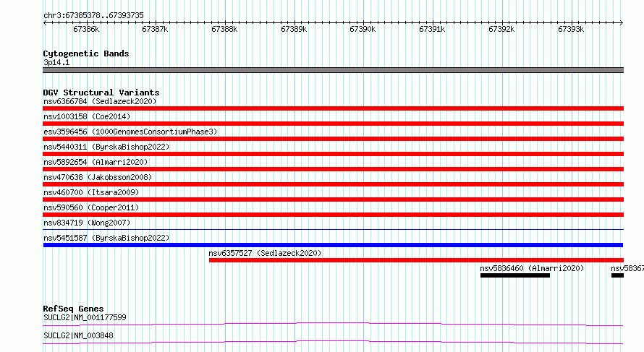
Task: Click the 67389k ruler tick label
Action: [x=294, y=30]
